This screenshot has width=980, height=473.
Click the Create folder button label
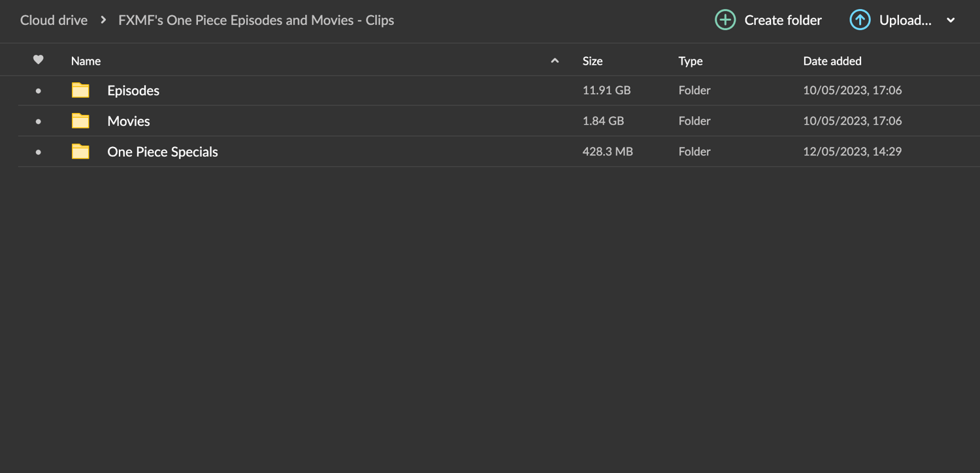[783, 20]
